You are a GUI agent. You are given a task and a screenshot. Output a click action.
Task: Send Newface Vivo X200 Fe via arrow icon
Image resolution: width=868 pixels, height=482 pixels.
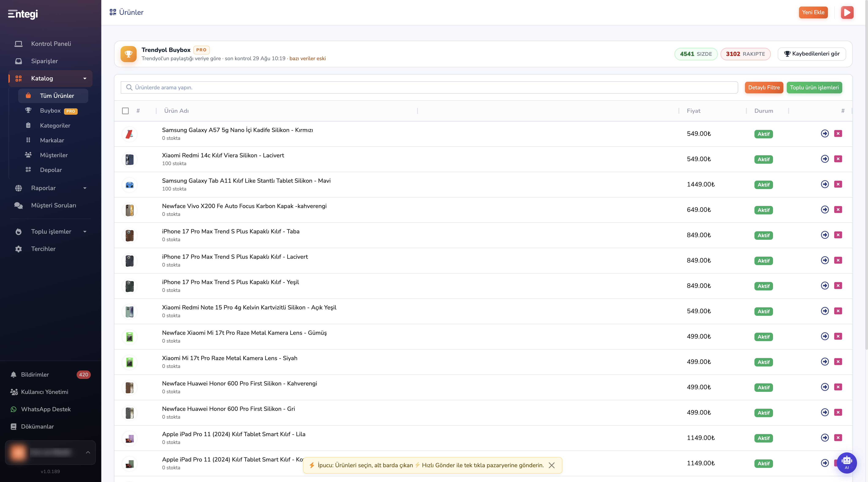[x=825, y=209]
